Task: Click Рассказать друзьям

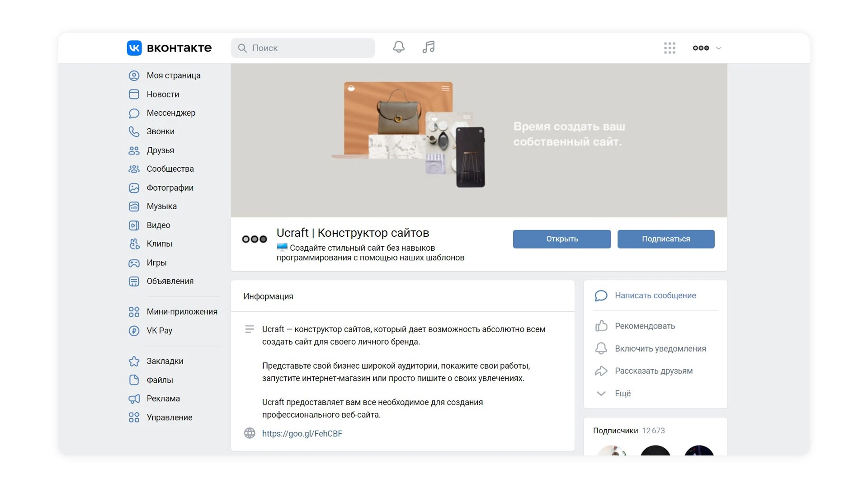Action: (x=653, y=371)
